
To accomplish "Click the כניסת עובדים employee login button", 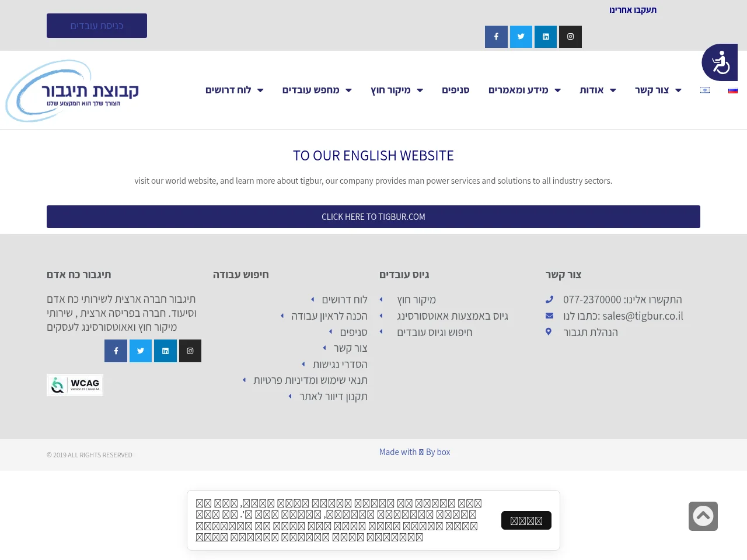I will tap(97, 26).
